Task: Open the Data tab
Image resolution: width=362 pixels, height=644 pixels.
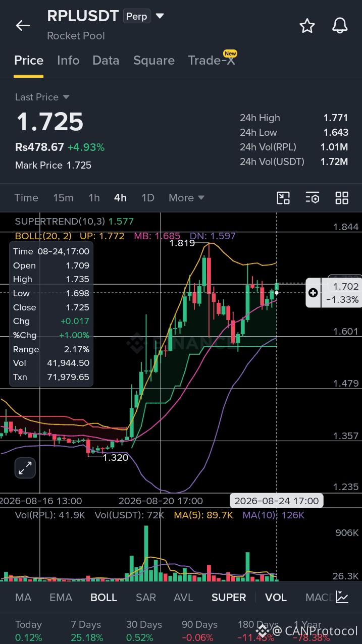Action: tap(106, 61)
